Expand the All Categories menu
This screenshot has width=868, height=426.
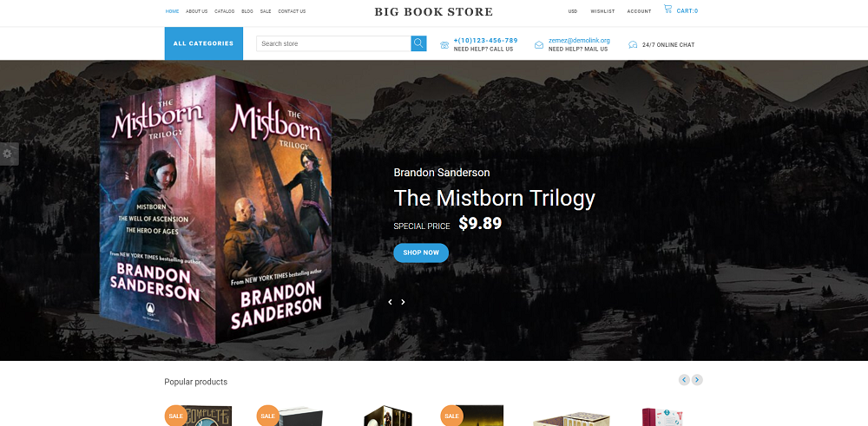204,43
